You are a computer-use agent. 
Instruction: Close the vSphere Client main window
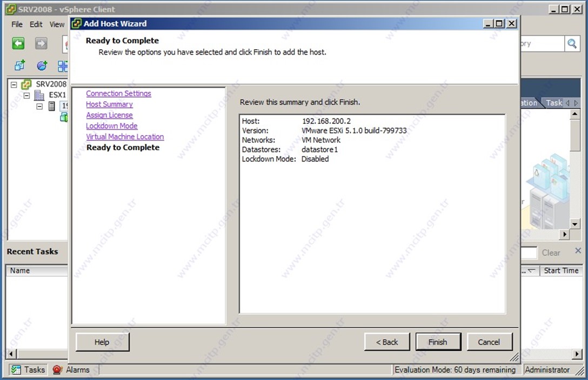tap(578, 9)
